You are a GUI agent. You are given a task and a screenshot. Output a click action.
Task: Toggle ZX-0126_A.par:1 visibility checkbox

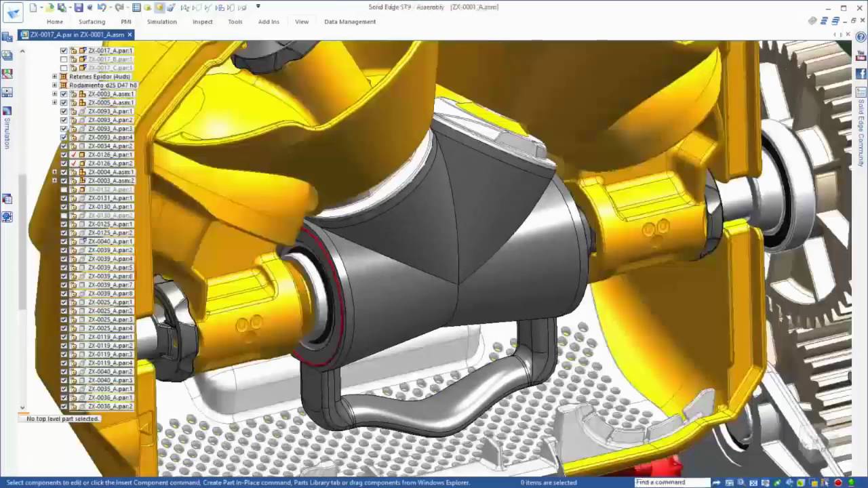click(x=64, y=155)
